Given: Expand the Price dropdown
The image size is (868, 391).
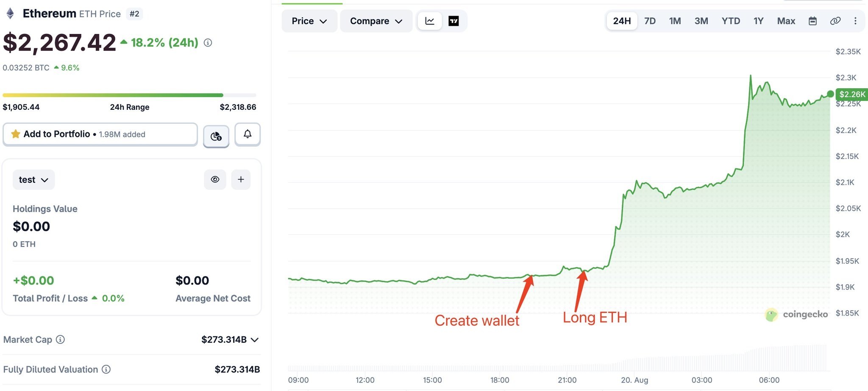Looking at the screenshot, I should (x=309, y=21).
